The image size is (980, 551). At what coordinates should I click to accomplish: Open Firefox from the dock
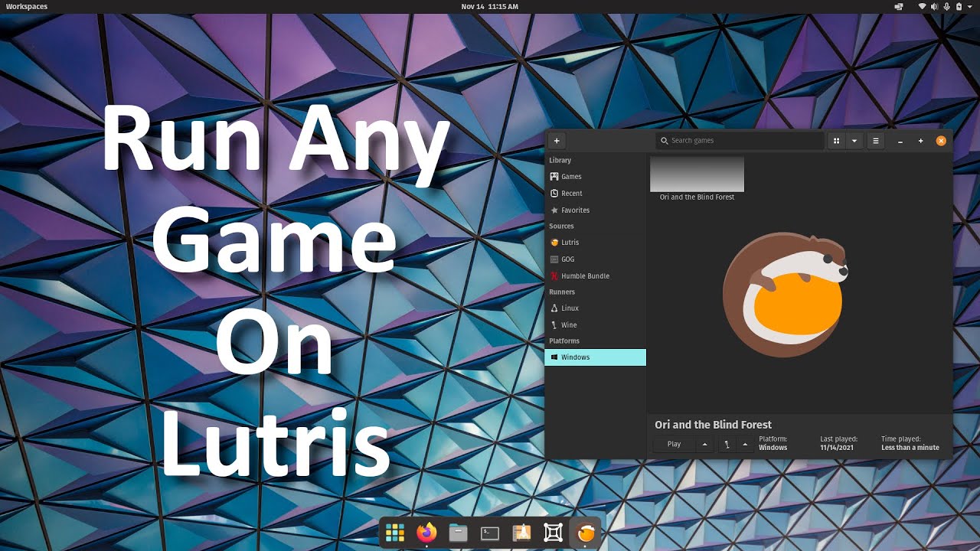coord(426,533)
